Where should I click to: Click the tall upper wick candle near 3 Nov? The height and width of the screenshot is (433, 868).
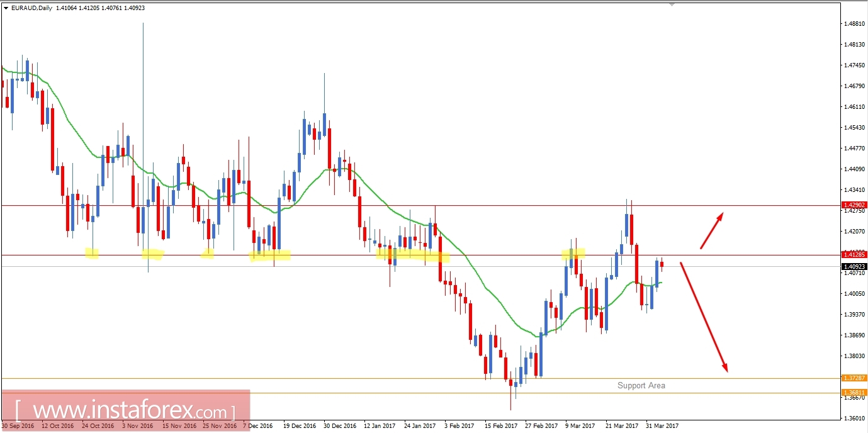(143, 94)
